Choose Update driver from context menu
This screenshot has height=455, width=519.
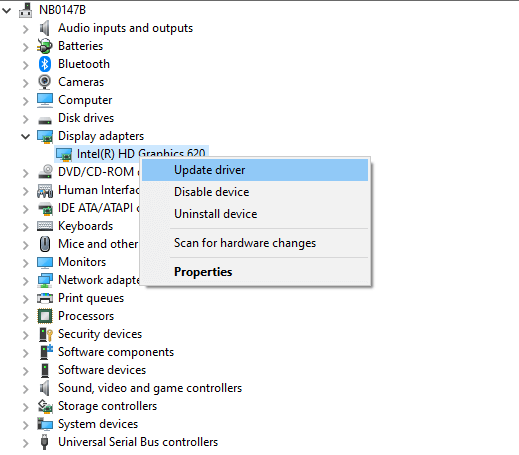pyautogui.click(x=255, y=170)
